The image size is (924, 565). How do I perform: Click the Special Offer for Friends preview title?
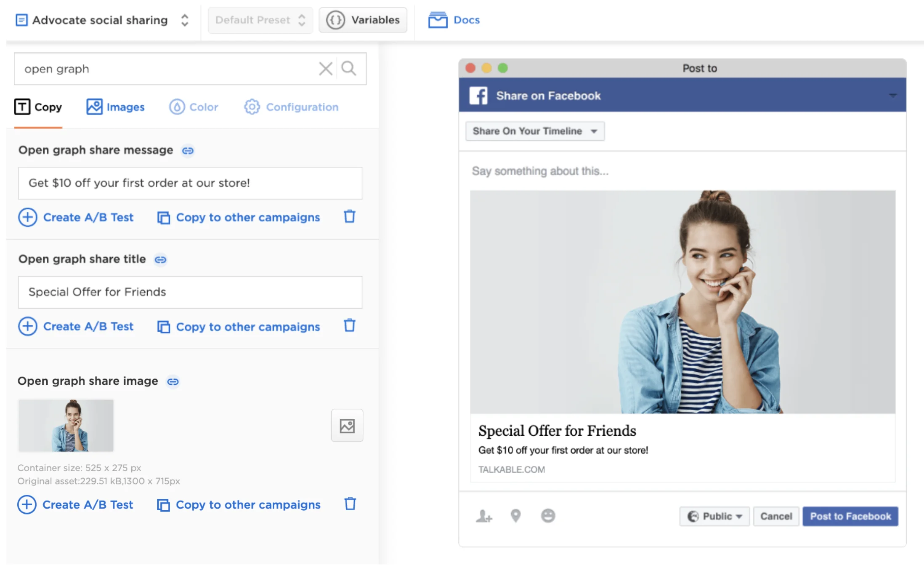coord(557,431)
